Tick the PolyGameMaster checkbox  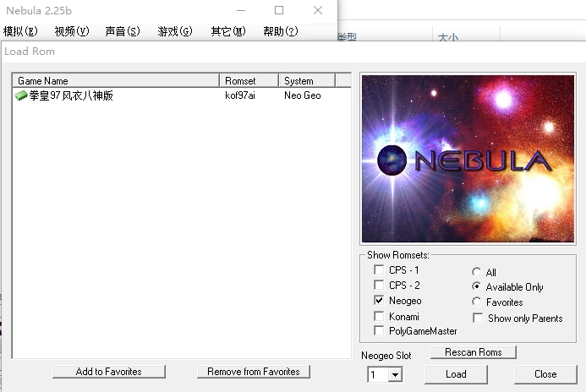tap(379, 330)
